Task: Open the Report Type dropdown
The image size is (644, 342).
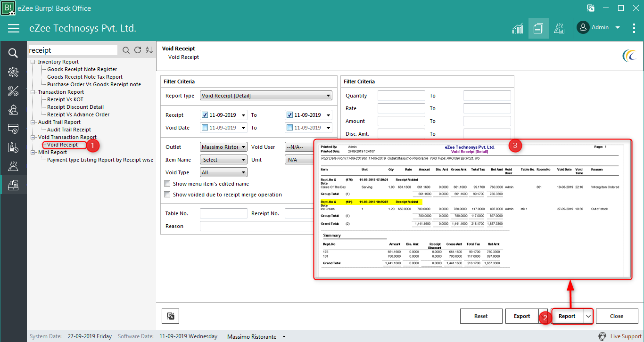Action: [266, 96]
